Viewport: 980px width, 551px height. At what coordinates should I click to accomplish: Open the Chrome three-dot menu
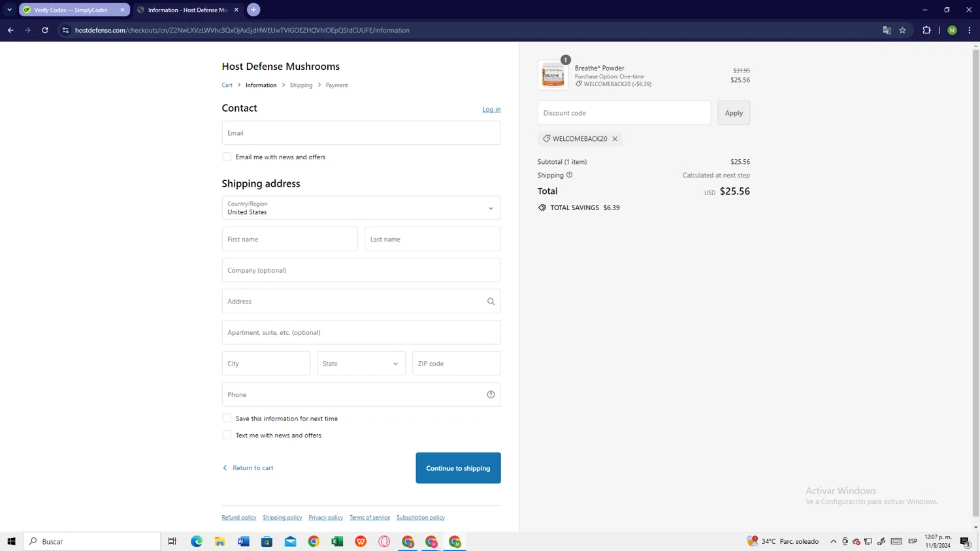click(970, 30)
